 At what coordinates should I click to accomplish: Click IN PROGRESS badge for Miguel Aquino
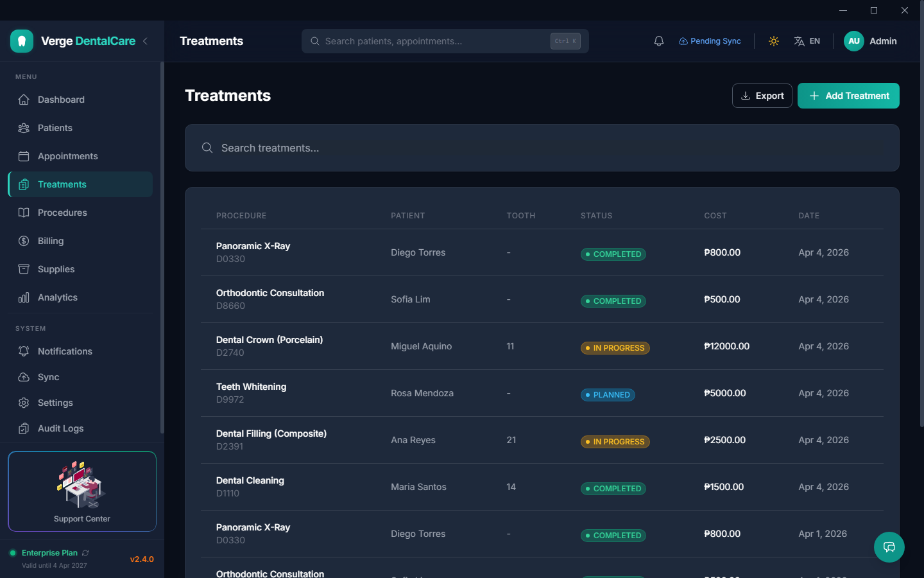pos(615,348)
